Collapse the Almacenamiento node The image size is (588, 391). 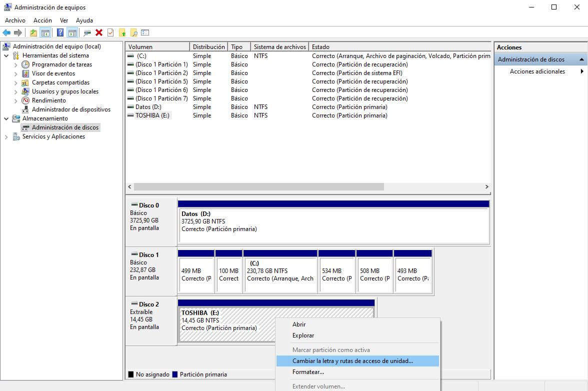pos(6,118)
